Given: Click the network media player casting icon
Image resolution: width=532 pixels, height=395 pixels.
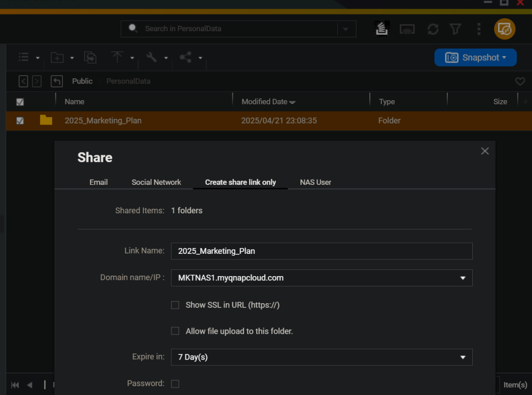Looking at the screenshot, I should [x=407, y=29].
